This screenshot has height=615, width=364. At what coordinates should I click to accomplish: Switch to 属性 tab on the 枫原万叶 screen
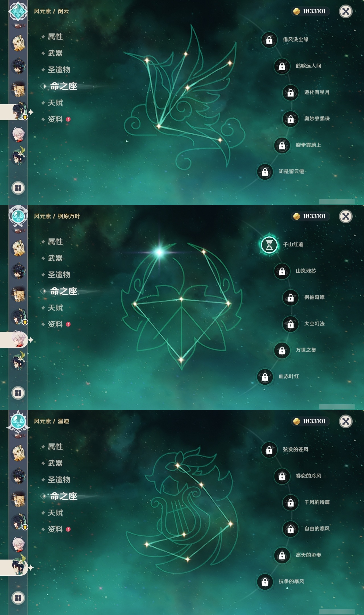(55, 242)
